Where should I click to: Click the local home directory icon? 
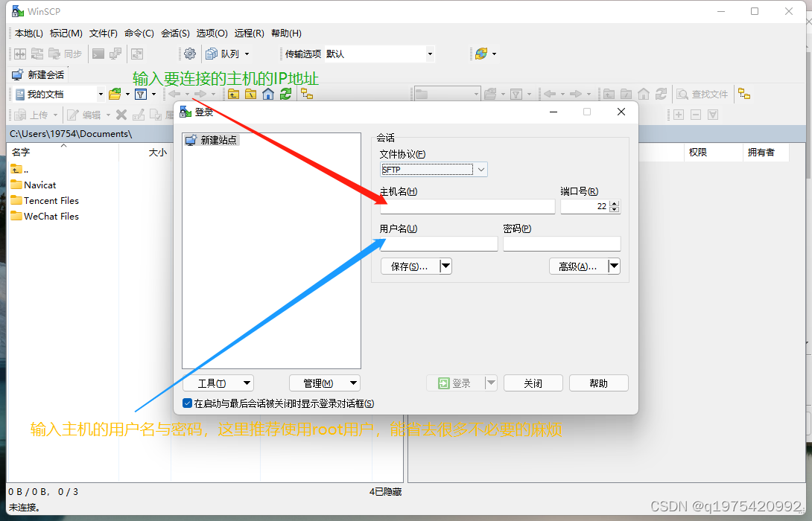click(268, 95)
